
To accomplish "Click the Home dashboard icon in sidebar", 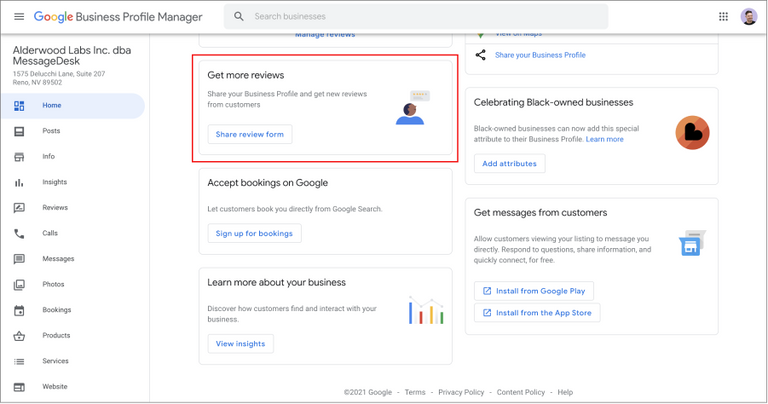I will (x=19, y=106).
